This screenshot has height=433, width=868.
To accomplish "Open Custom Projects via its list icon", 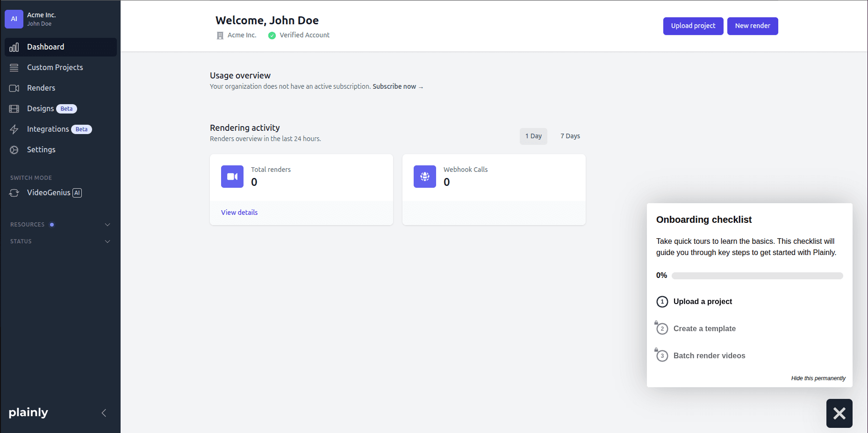I will pyautogui.click(x=14, y=68).
